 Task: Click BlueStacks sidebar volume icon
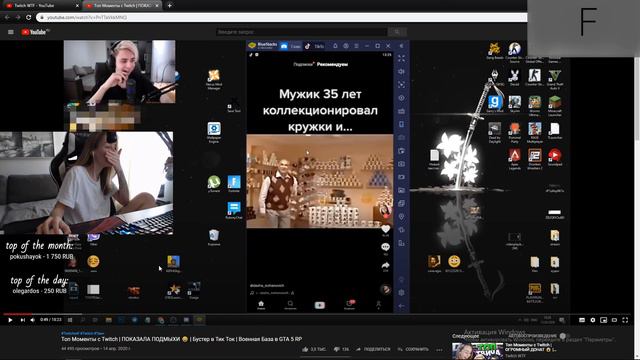[x=402, y=72]
